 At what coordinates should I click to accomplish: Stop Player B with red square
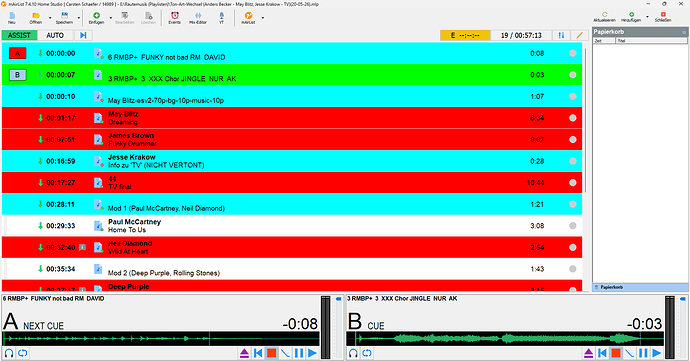click(x=616, y=353)
